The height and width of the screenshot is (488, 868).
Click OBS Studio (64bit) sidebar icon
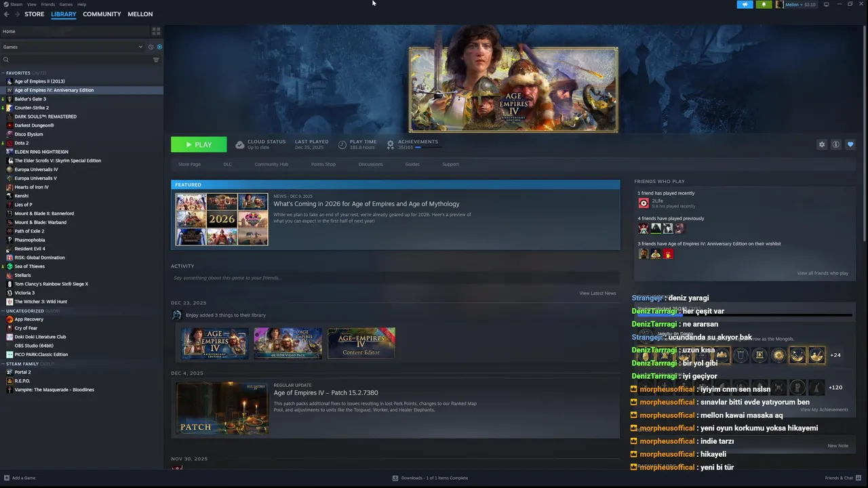9,346
